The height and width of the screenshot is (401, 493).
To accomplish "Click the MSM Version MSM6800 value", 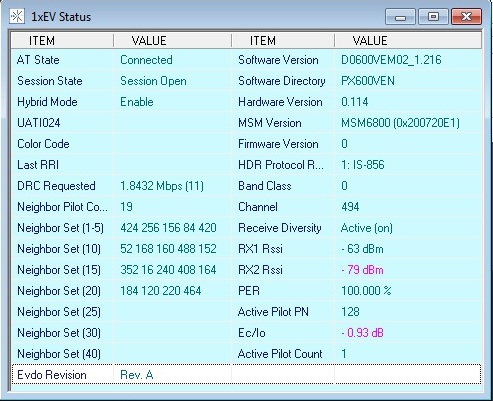I will coord(400,123).
